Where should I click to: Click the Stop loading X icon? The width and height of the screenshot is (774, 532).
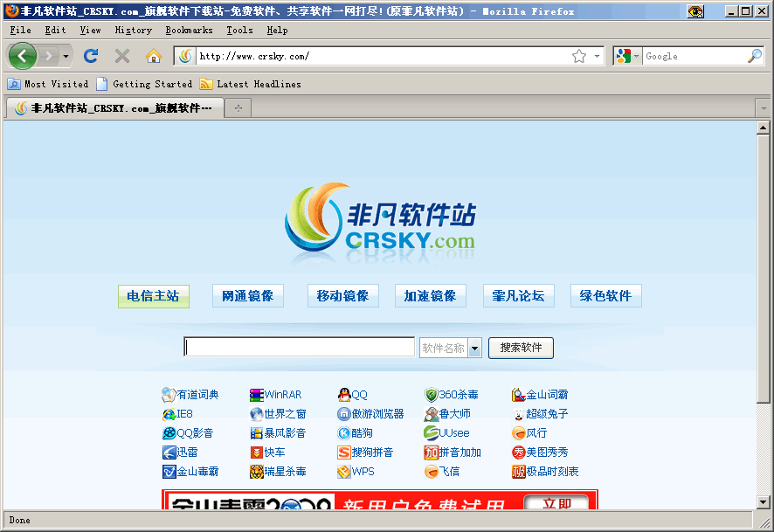[122, 56]
